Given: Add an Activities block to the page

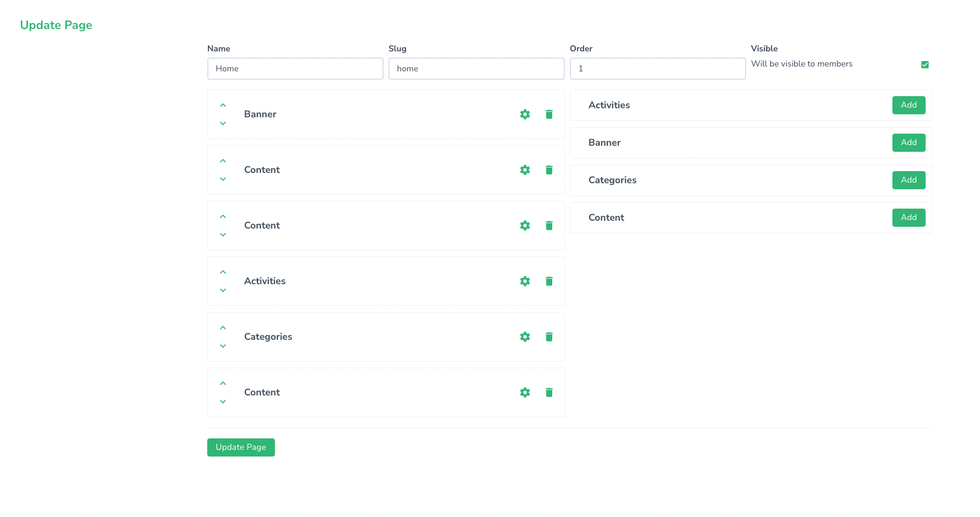Looking at the screenshot, I should point(908,105).
